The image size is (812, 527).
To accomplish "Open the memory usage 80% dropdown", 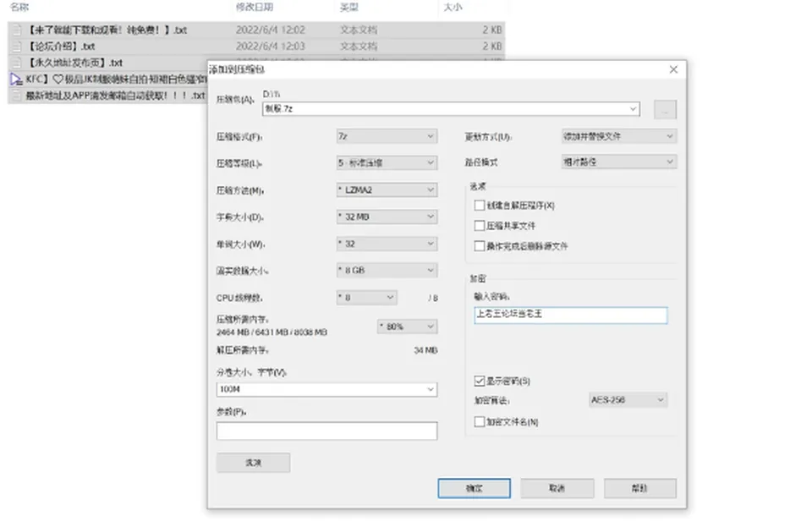I will click(407, 327).
